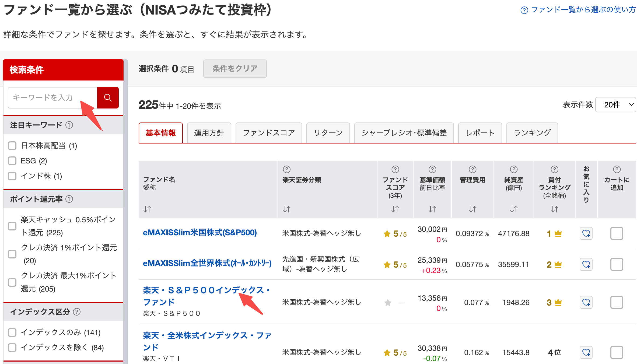Sort table by ファンドスコア arrows
Viewport: 637px width, 364px height.
[x=395, y=209]
